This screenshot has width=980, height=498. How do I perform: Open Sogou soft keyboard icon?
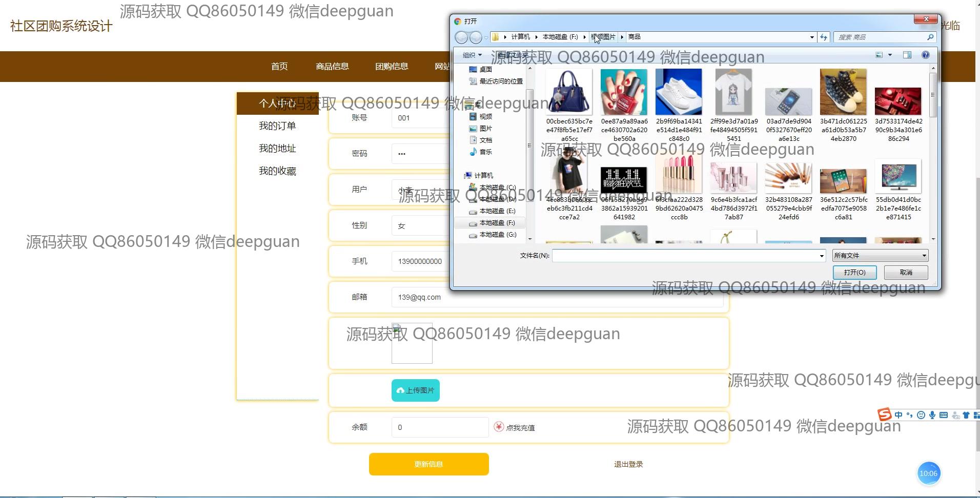(x=944, y=415)
